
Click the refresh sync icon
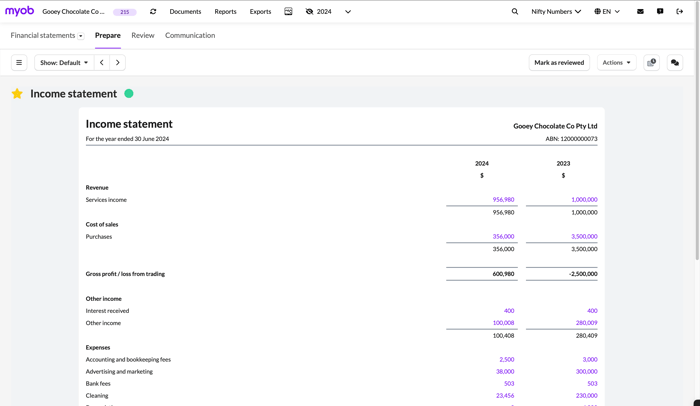pos(153,12)
